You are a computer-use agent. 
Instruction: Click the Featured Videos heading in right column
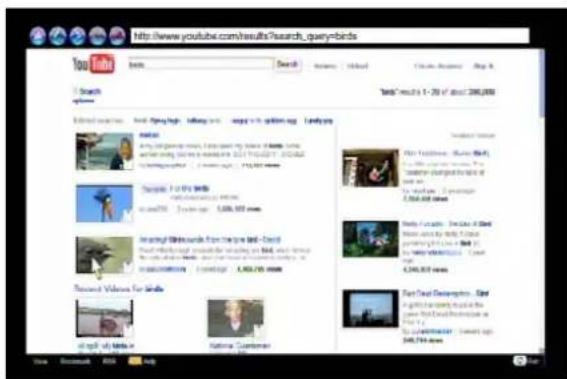pyautogui.click(x=473, y=136)
